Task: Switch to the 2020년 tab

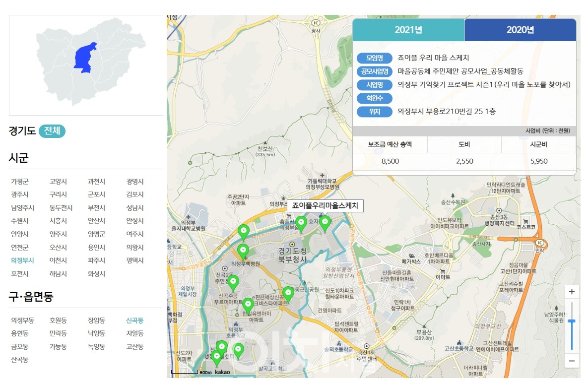Action: [520, 30]
